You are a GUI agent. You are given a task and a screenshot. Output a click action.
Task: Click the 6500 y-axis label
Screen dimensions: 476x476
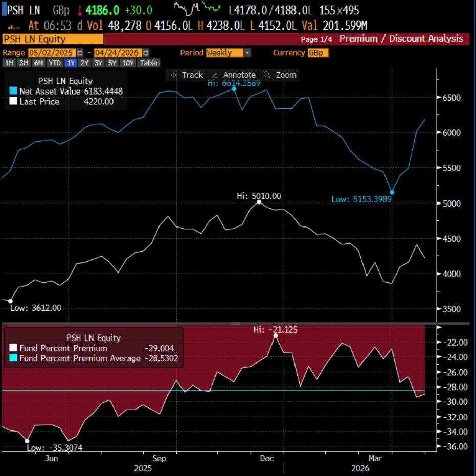(451, 98)
